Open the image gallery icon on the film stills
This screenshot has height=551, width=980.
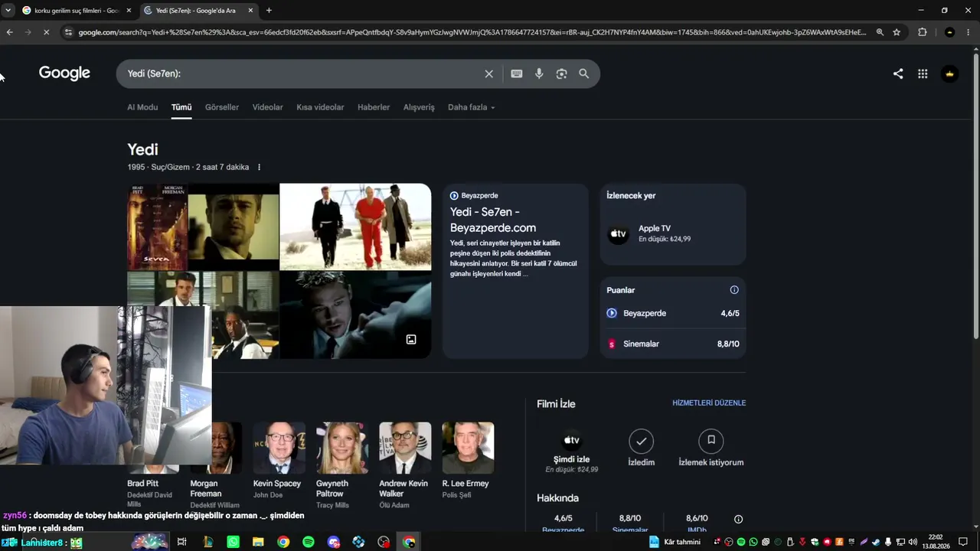411,339
